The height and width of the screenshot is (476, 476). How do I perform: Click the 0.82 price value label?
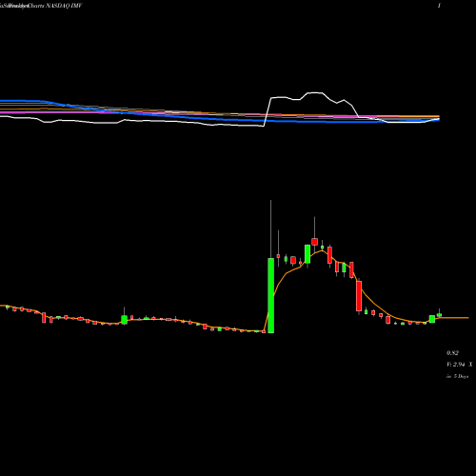point(452,353)
